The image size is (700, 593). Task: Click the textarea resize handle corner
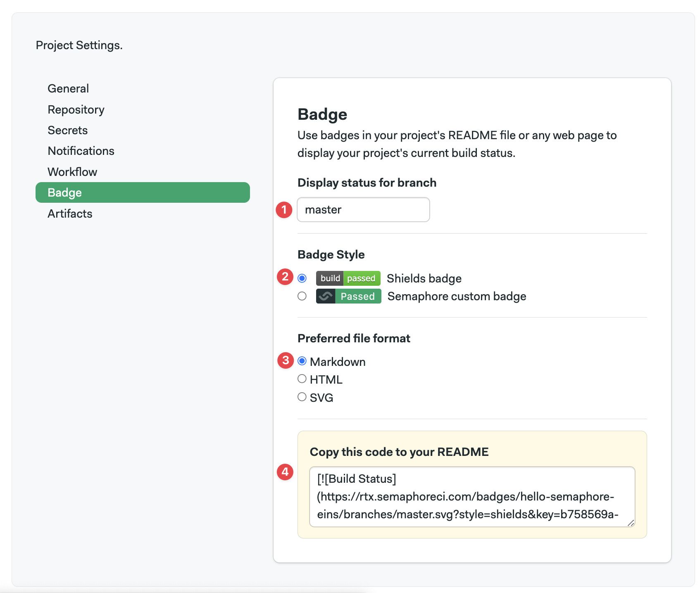[x=631, y=523]
